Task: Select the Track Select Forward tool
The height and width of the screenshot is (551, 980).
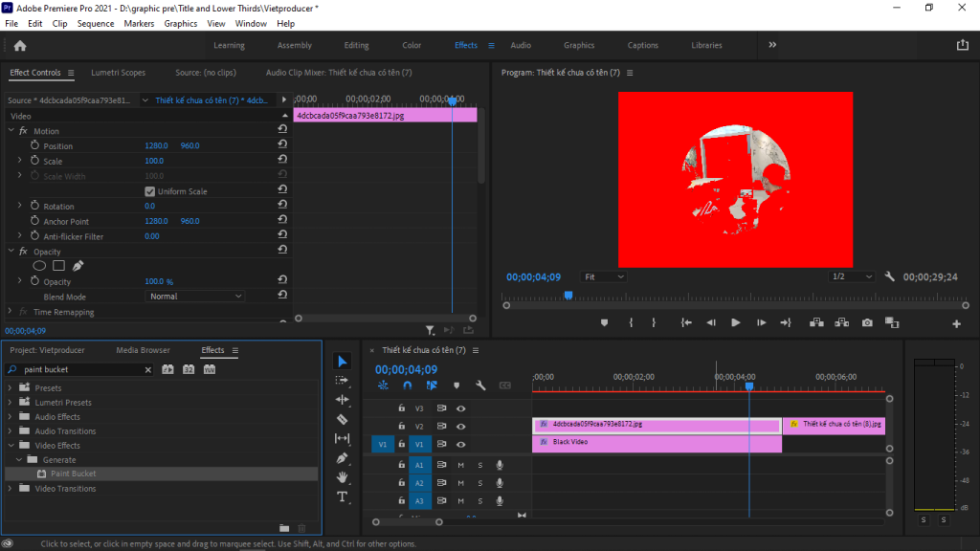Action: (343, 381)
